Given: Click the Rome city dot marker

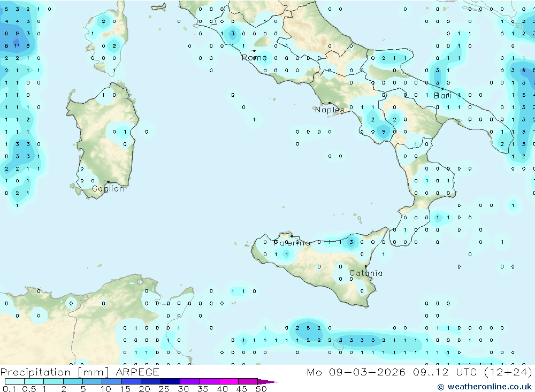Looking at the screenshot, I should coord(254,51).
